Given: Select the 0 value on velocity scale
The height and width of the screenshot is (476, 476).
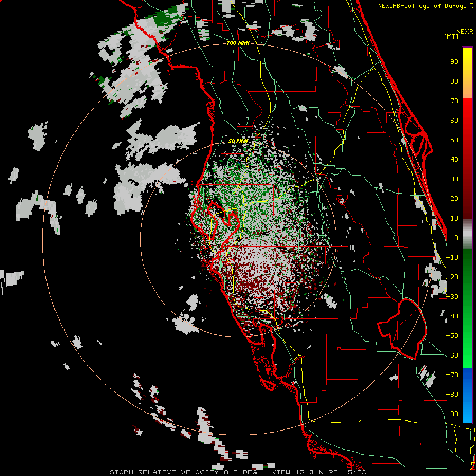Looking at the screenshot, I should (x=456, y=237).
